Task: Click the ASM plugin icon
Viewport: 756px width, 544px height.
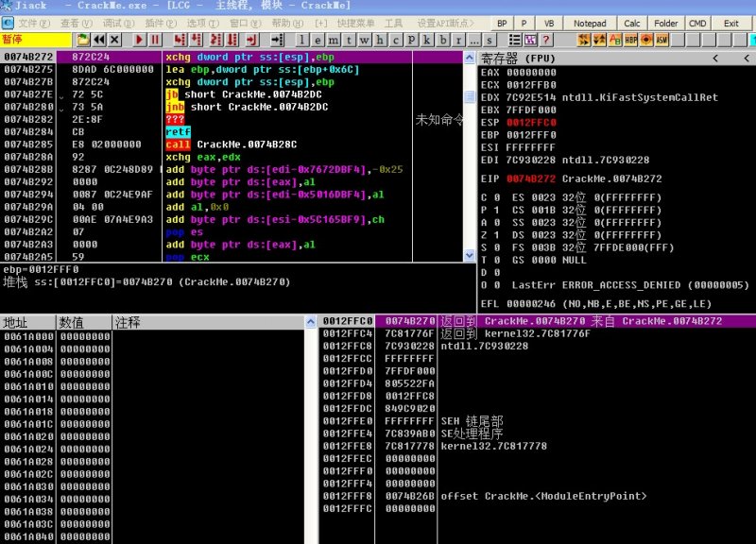Action: (x=662, y=40)
